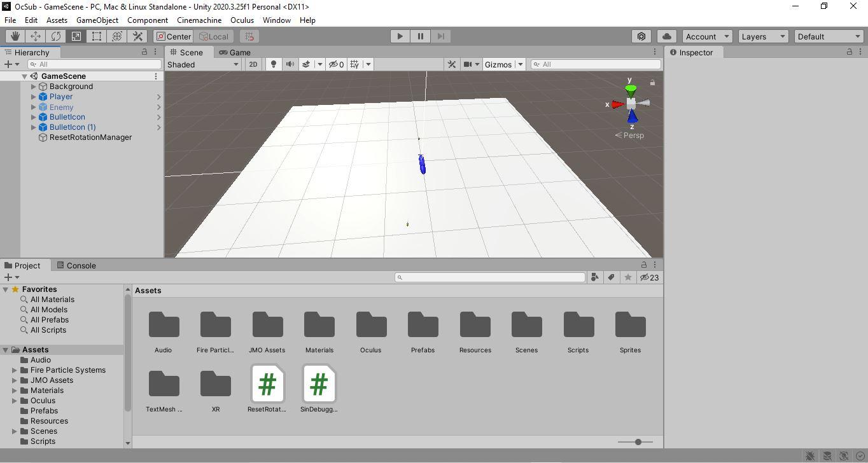This screenshot has height=463, width=868.
Task: Open the Cinemachine menu
Action: (199, 20)
